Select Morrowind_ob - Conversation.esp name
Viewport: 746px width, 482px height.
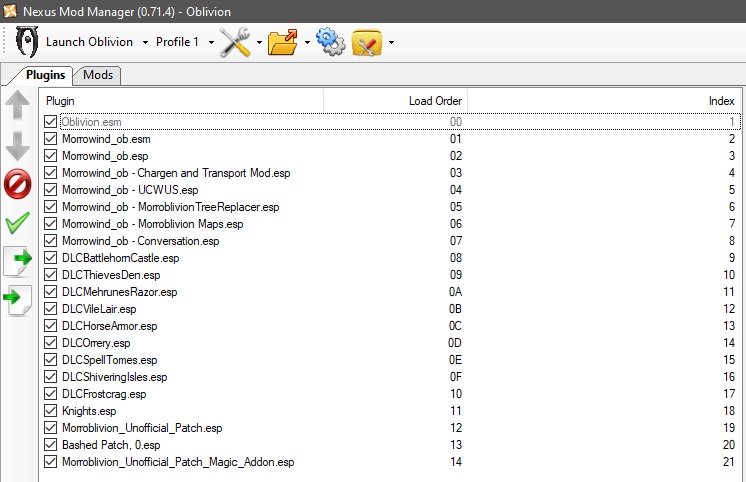140,241
